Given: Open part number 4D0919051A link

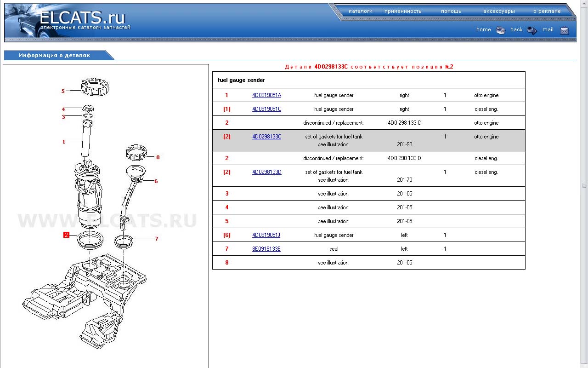Looking at the screenshot, I should [266, 95].
